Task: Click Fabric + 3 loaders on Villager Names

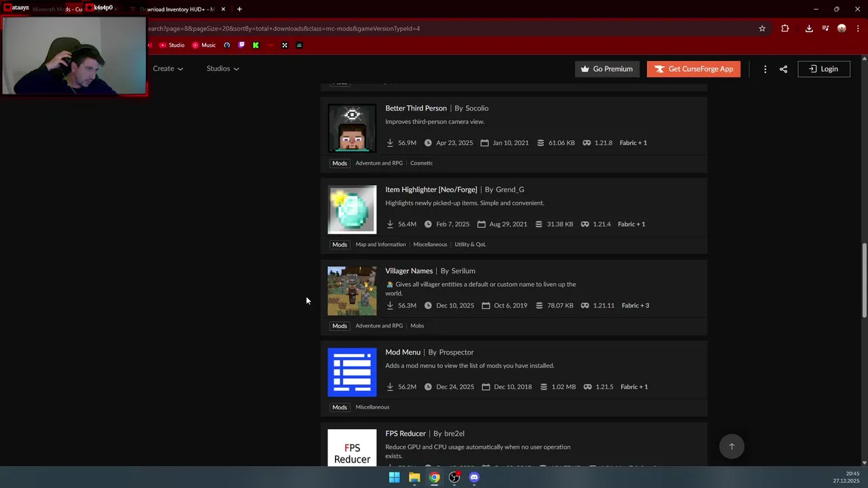Action: [x=635, y=306]
